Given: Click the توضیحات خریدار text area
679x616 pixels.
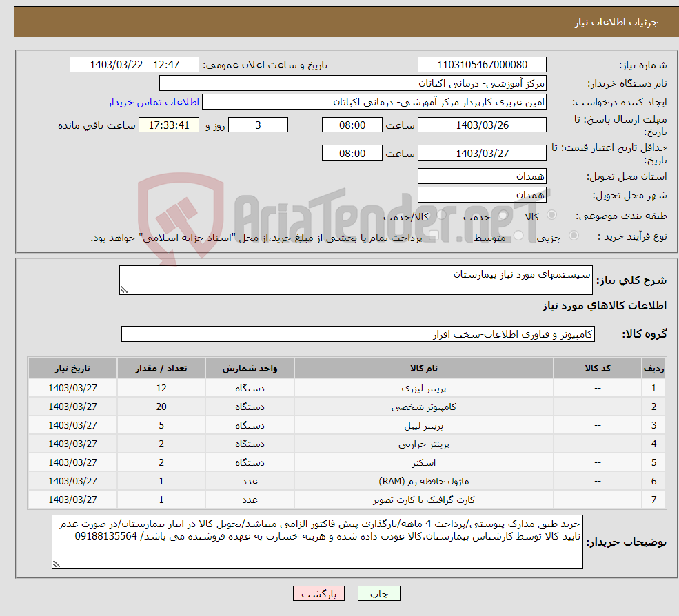Looking at the screenshot, I should pos(317,542).
